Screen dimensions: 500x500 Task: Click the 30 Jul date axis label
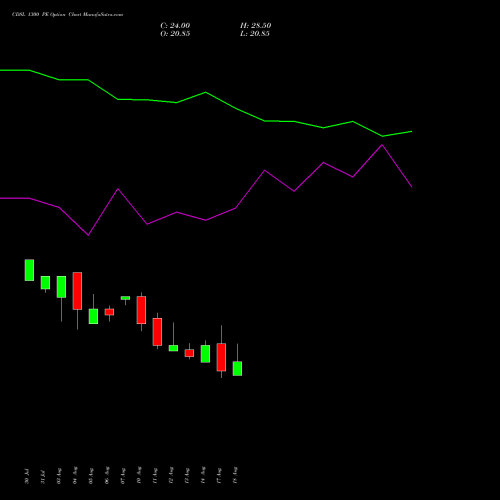(27, 476)
